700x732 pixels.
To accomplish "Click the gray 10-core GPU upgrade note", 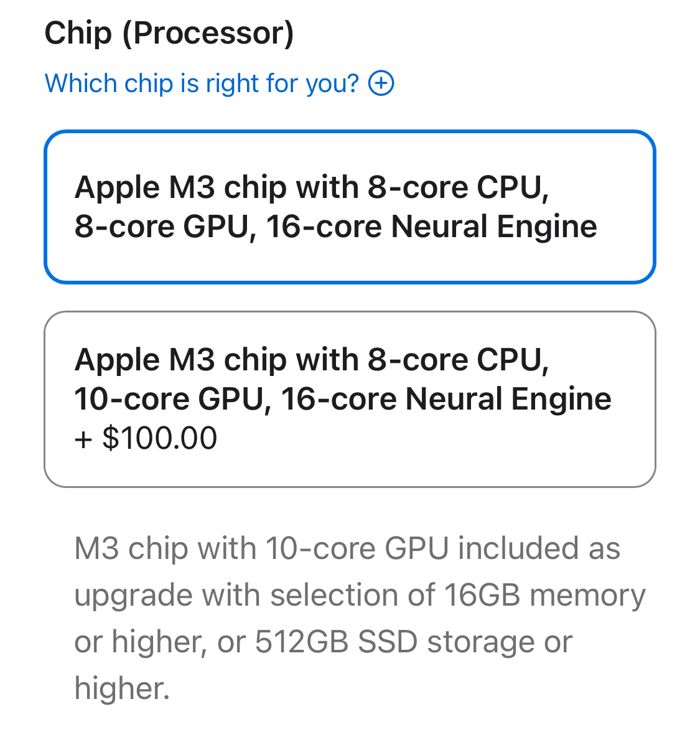I will pyautogui.click(x=359, y=617).
